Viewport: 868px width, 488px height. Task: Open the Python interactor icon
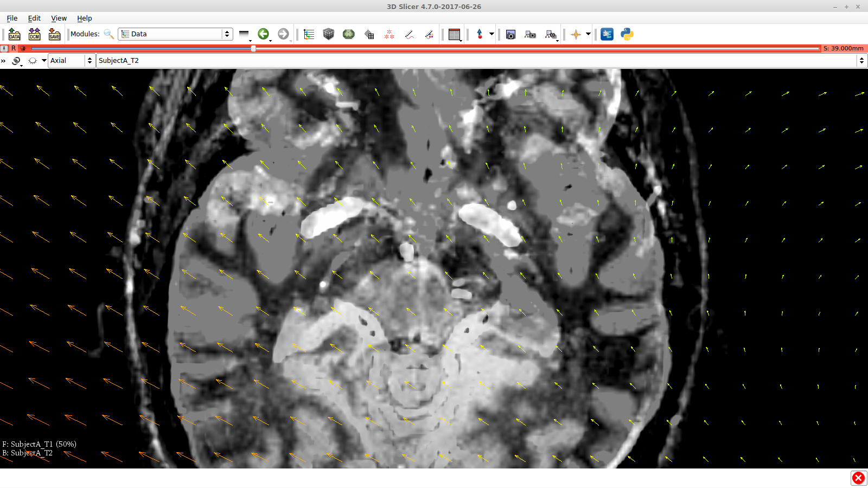point(627,34)
